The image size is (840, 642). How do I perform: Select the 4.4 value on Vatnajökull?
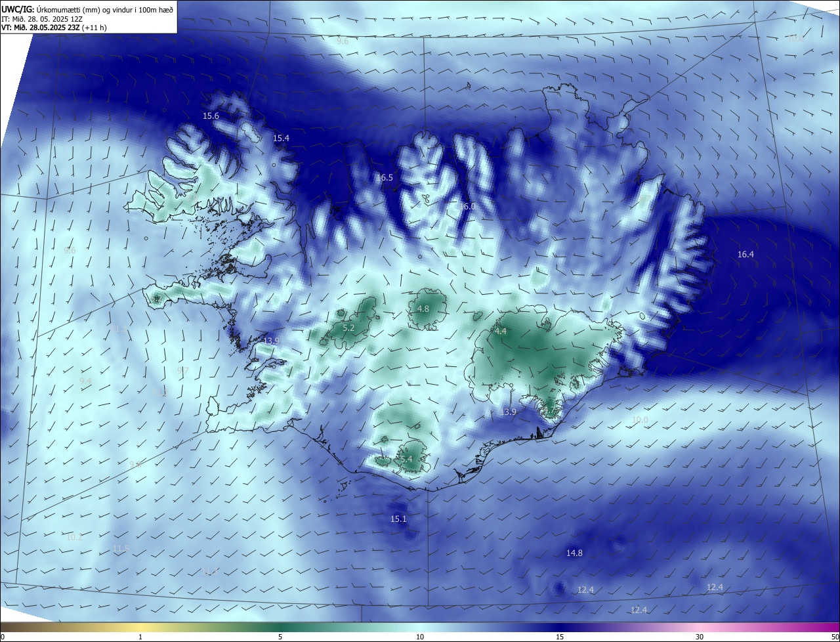click(501, 332)
